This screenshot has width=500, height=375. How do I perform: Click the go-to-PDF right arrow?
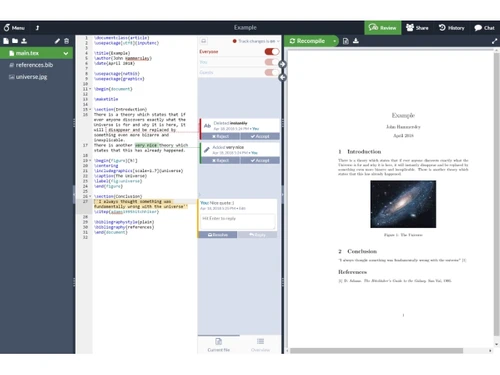(x=282, y=64)
